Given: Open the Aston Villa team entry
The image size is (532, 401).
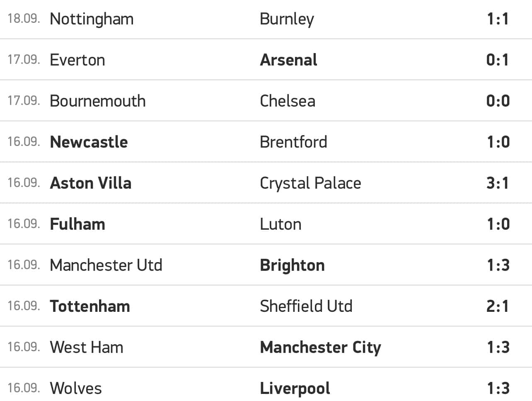Looking at the screenshot, I should tap(91, 183).
